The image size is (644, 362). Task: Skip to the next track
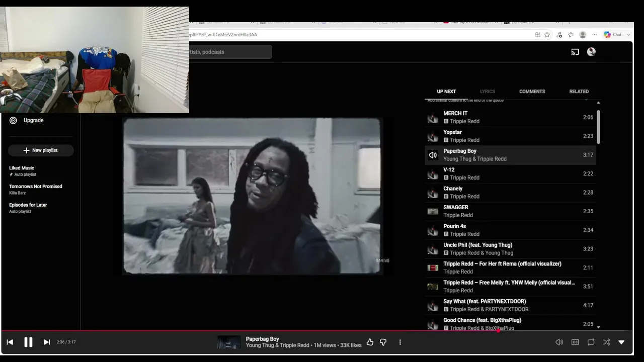(47, 342)
